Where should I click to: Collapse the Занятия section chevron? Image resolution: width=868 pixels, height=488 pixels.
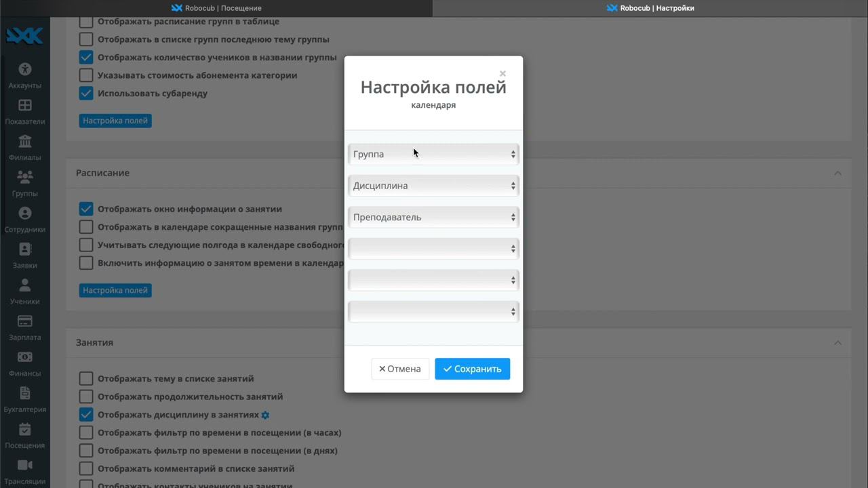point(837,343)
